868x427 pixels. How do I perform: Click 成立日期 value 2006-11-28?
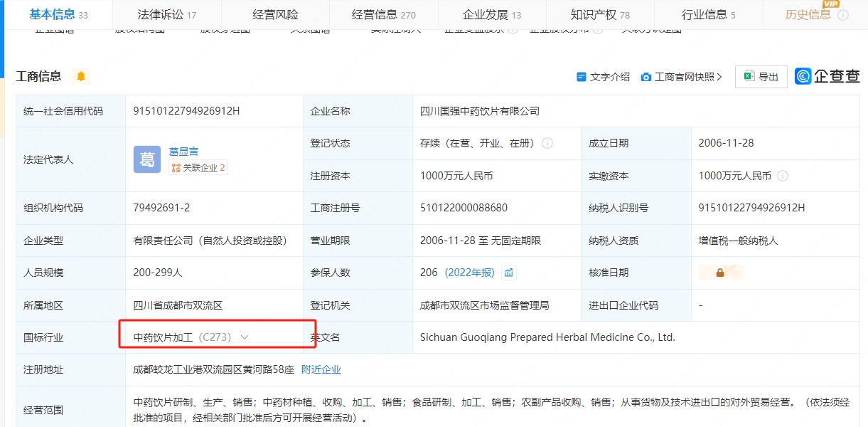pos(726,143)
